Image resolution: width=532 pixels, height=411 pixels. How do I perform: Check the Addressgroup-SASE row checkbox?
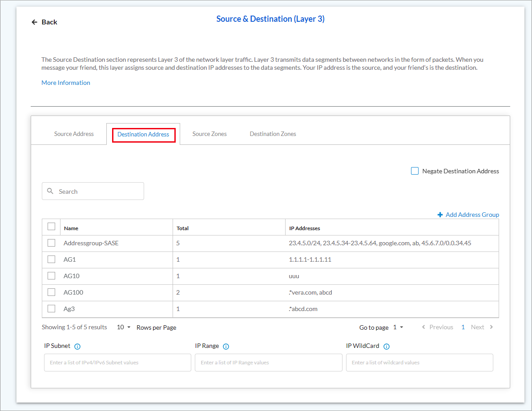coord(52,243)
